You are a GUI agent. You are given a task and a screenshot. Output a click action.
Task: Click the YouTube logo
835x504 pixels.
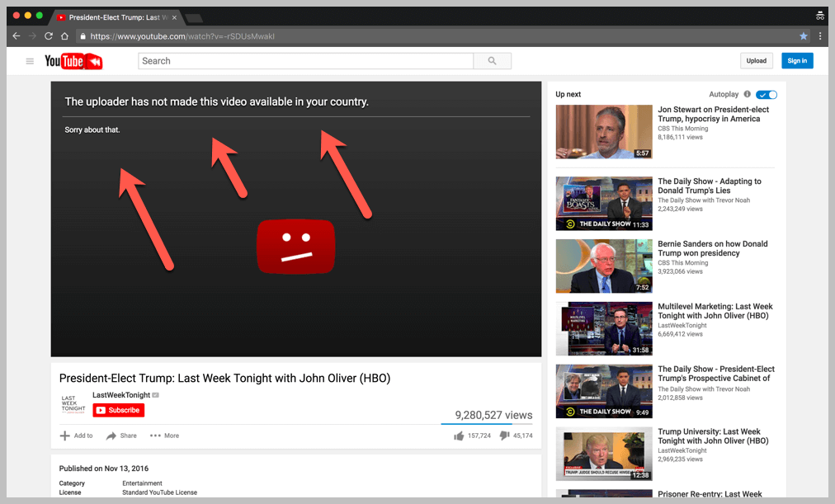pos(73,61)
